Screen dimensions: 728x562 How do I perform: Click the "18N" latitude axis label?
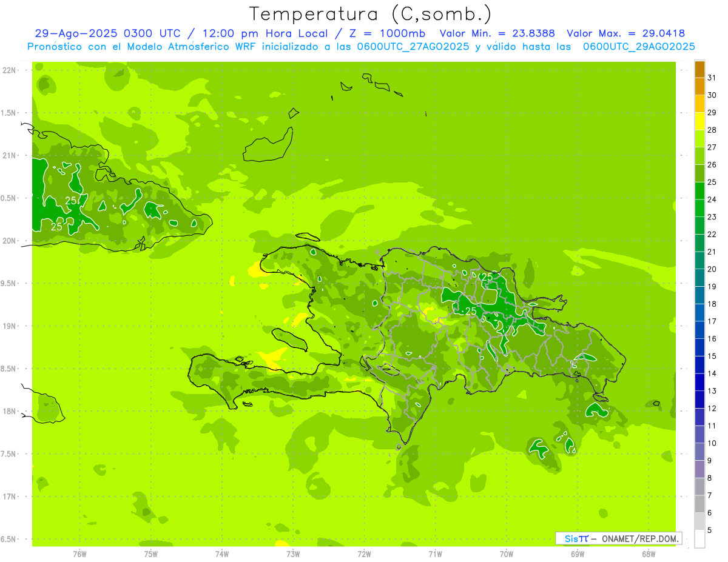pyautogui.click(x=10, y=412)
